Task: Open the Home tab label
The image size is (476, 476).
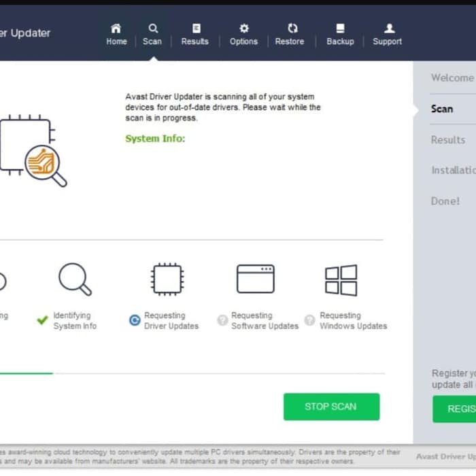Action: coord(116,41)
